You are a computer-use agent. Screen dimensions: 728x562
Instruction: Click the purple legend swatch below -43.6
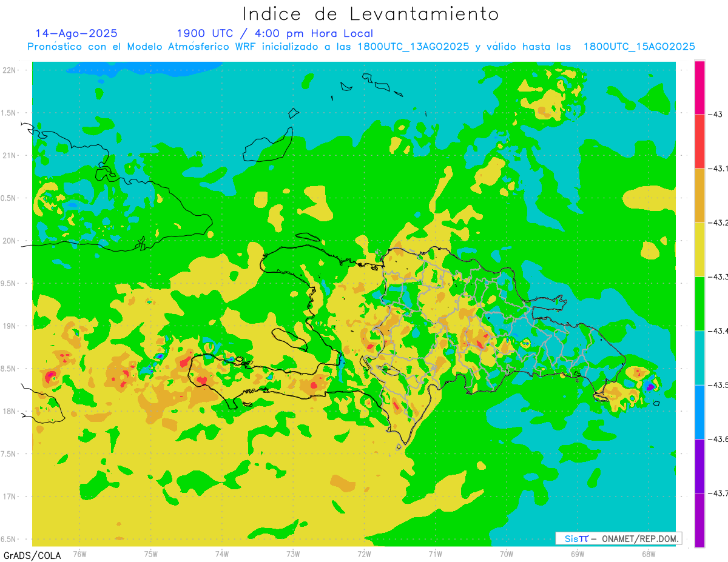pyautogui.click(x=699, y=466)
